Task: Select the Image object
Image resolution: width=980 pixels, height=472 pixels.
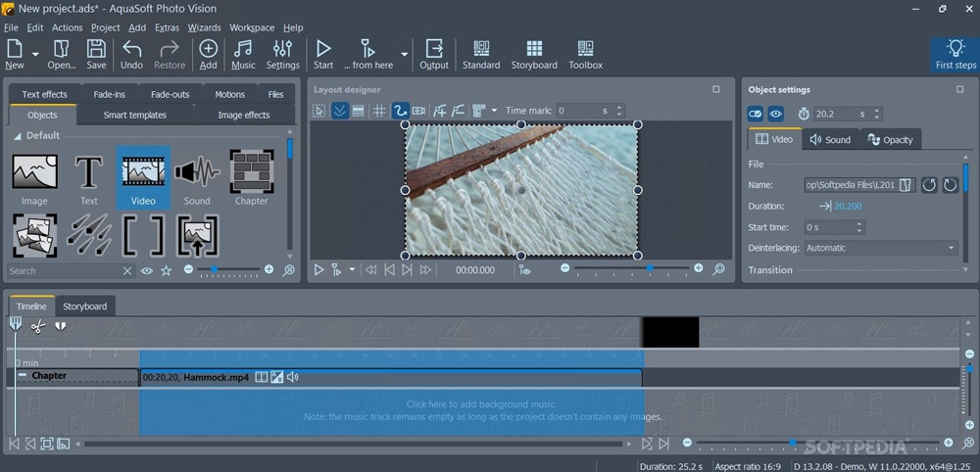Action: click(34, 178)
